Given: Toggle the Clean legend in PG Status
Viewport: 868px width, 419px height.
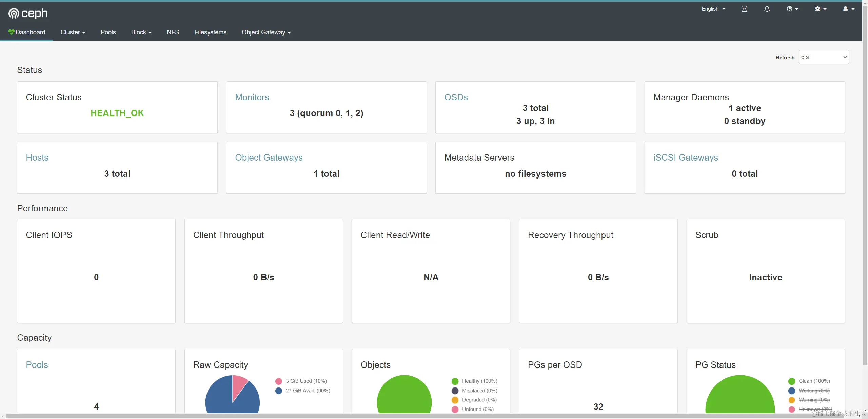Looking at the screenshot, I should 814,381.
